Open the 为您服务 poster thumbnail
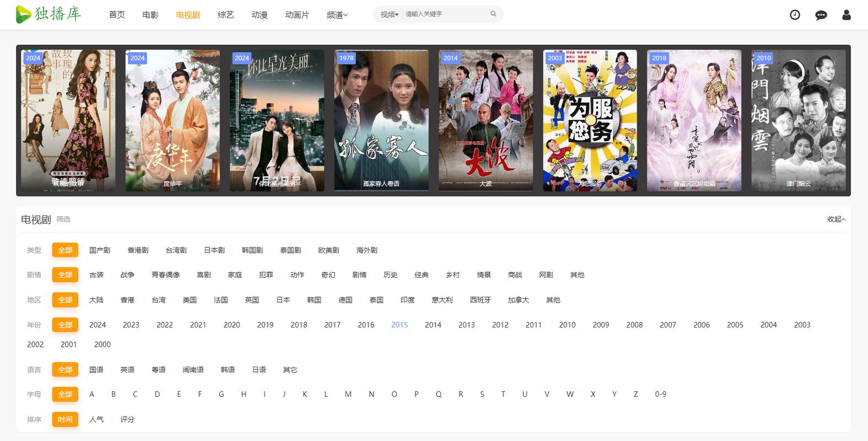868x441 pixels. [x=590, y=120]
